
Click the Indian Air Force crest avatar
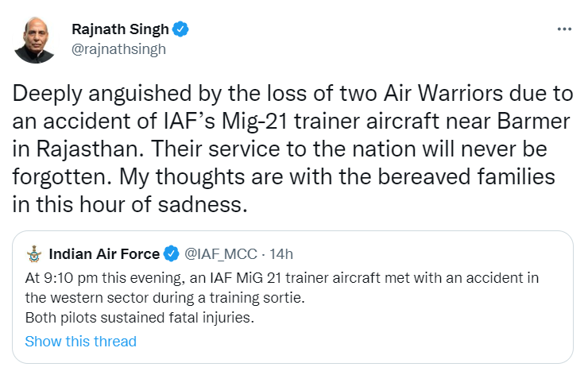coord(33,255)
